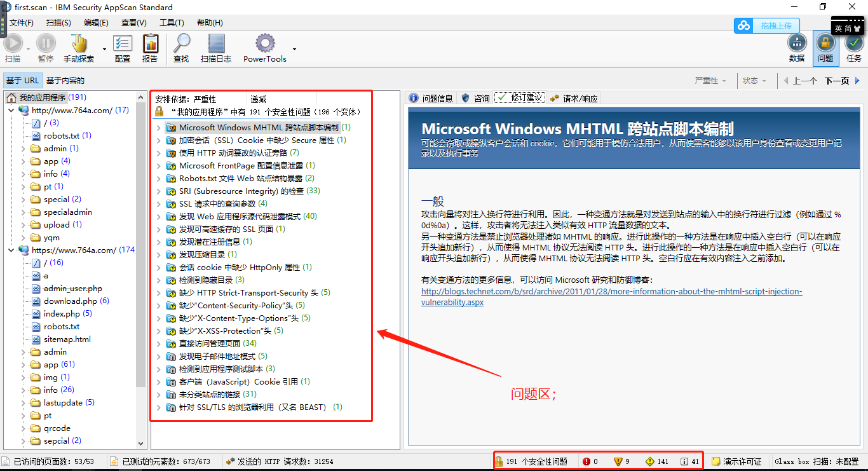Screen dimensions: 868x471
Task: Click the 拖拽上传 cloud upload button
Action: (x=767, y=26)
